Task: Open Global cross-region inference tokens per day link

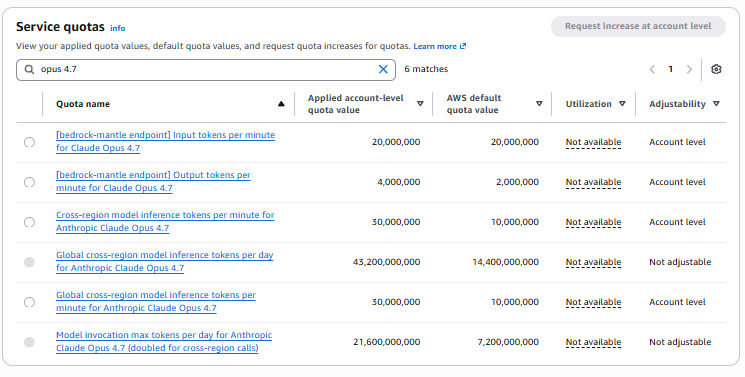Action: (x=164, y=261)
